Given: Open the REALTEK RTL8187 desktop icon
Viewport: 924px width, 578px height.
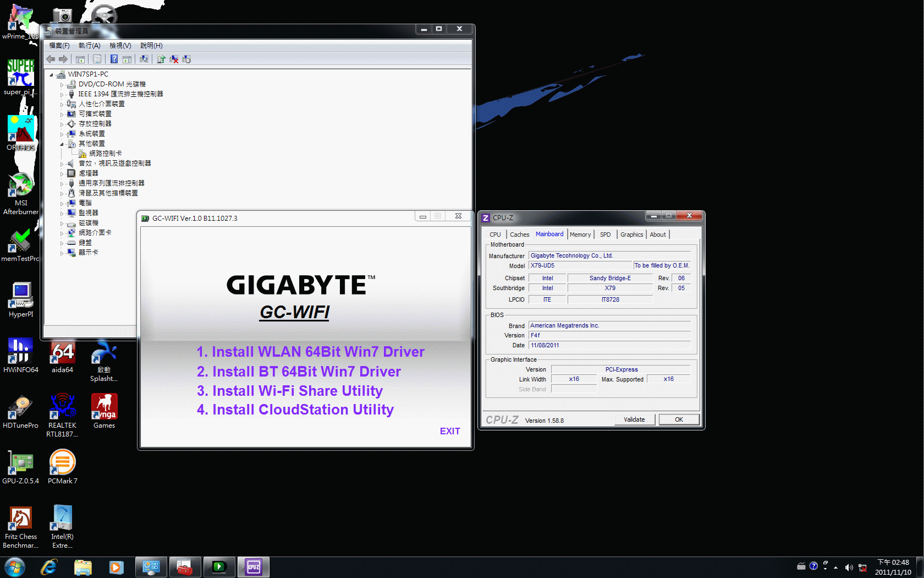Looking at the screenshot, I should [x=62, y=416].
